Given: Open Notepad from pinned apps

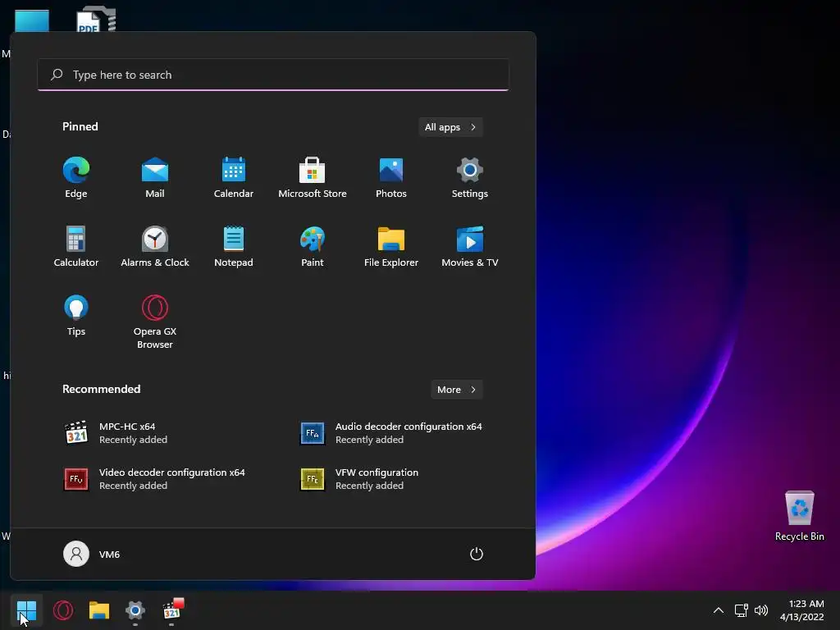Looking at the screenshot, I should coord(234,246).
